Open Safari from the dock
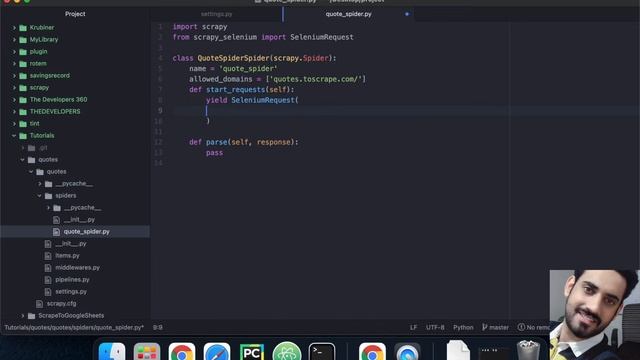 click(217, 351)
